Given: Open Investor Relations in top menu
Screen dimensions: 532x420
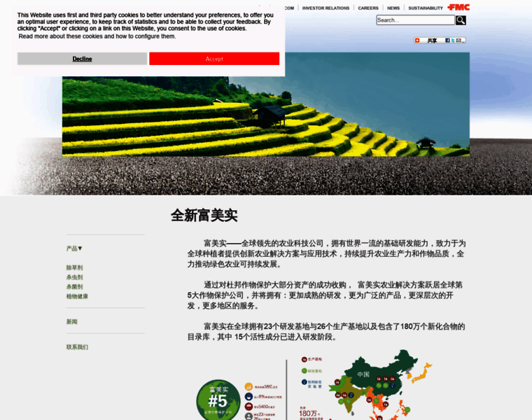Looking at the screenshot, I should click(x=325, y=8).
